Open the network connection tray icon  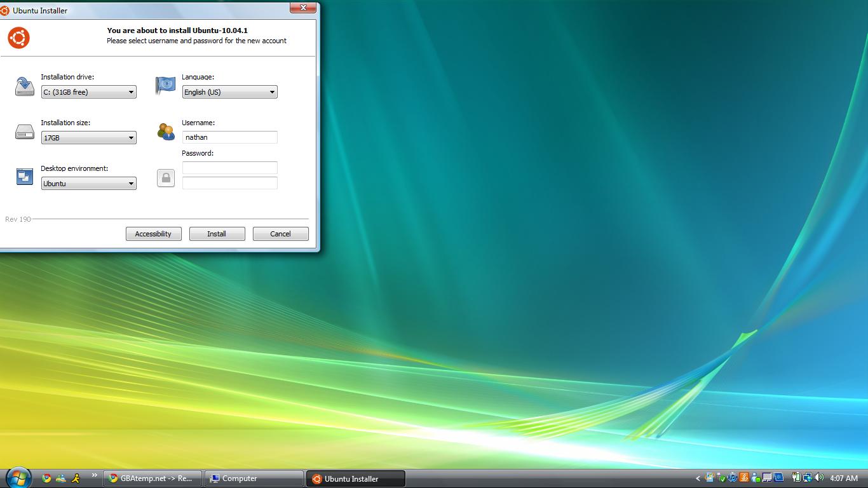coord(807,478)
